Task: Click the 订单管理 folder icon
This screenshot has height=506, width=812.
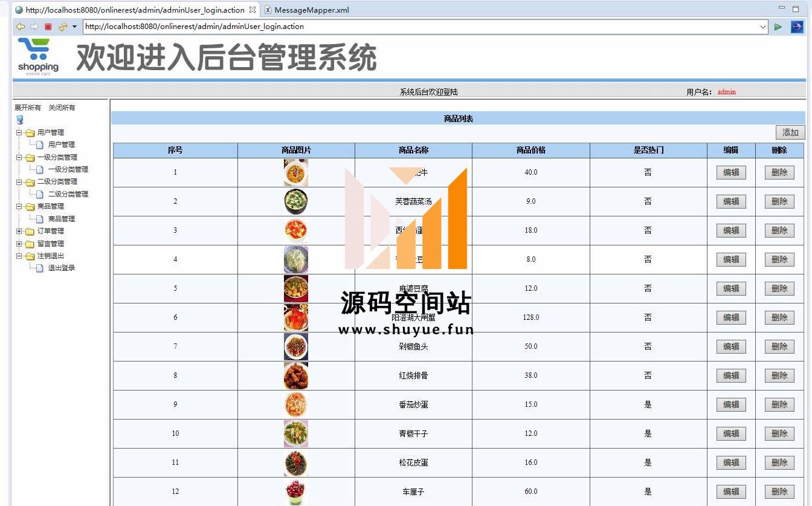Action: pyautogui.click(x=30, y=231)
